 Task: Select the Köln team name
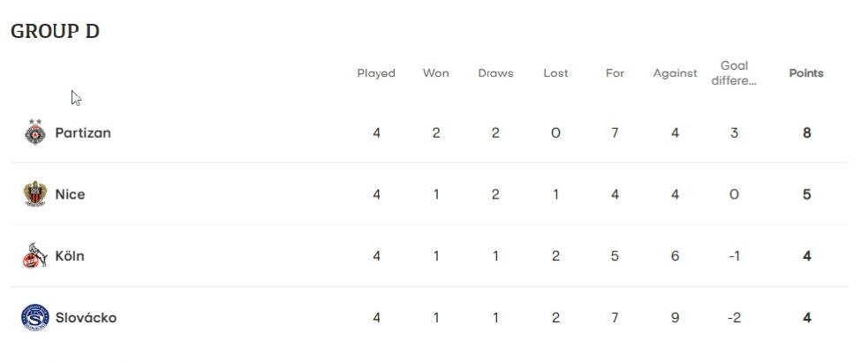(70, 256)
